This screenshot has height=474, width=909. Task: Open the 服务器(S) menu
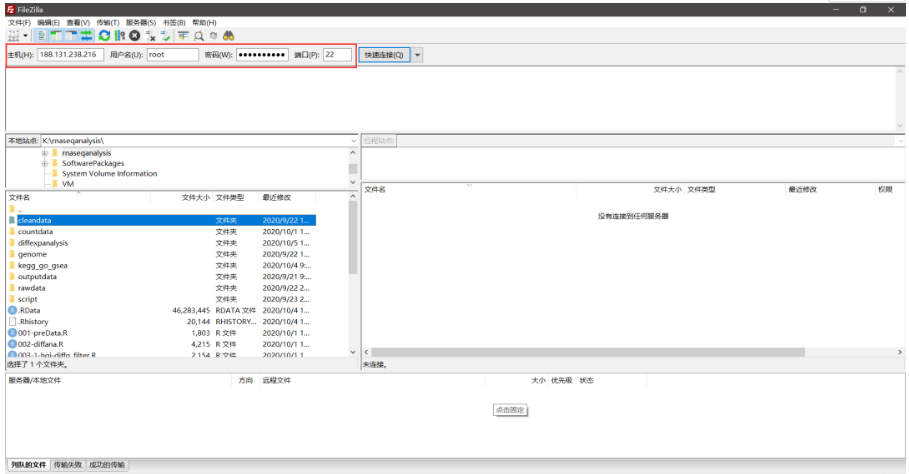pos(140,22)
